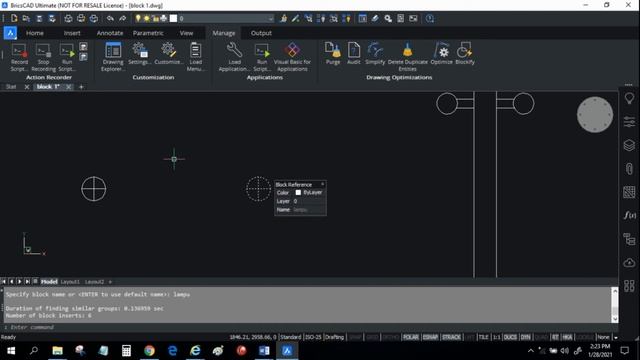This screenshot has width=640, height=360.
Task: Toggle TILE in status bar
Action: pos(484,337)
